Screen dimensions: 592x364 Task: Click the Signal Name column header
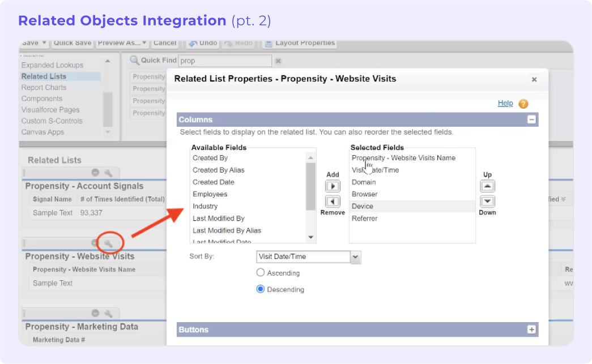tap(52, 199)
